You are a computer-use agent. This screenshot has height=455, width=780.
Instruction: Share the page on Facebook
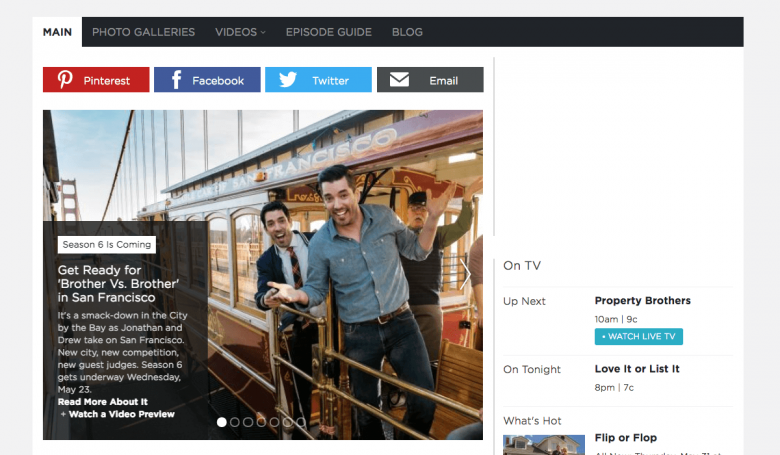207,80
